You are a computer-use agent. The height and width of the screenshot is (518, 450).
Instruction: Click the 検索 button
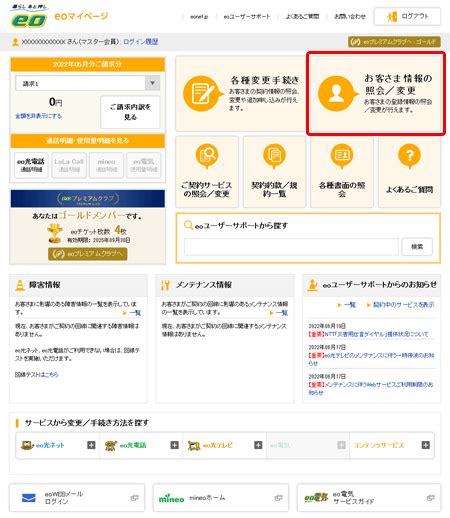tap(417, 247)
